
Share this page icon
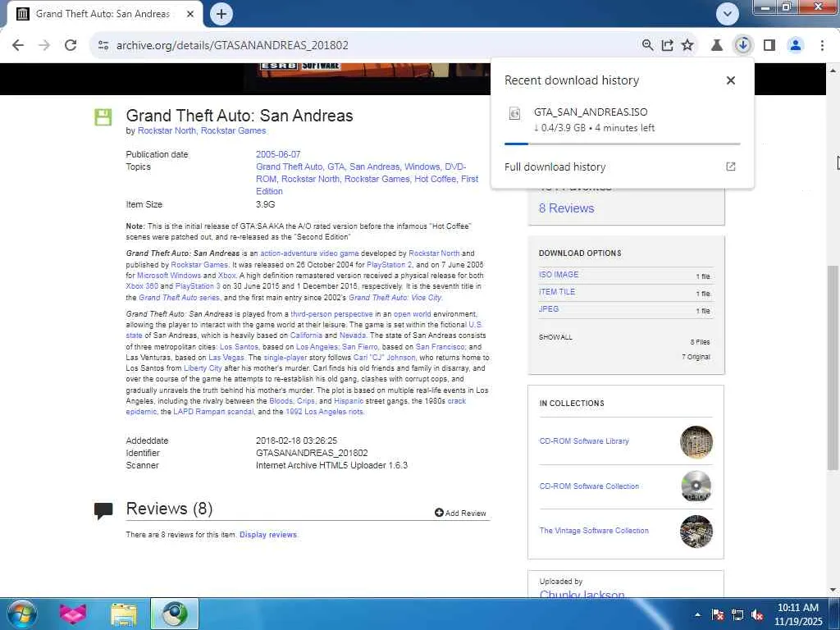668,45
